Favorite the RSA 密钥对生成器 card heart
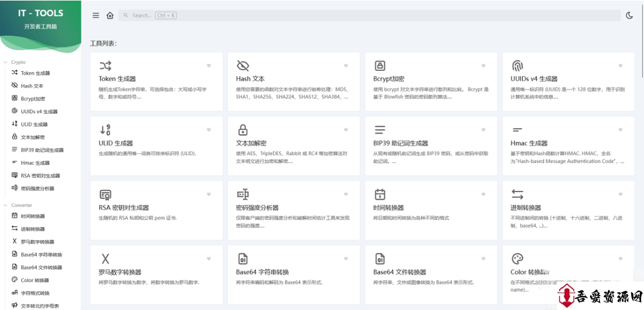 tap(209, 194)
